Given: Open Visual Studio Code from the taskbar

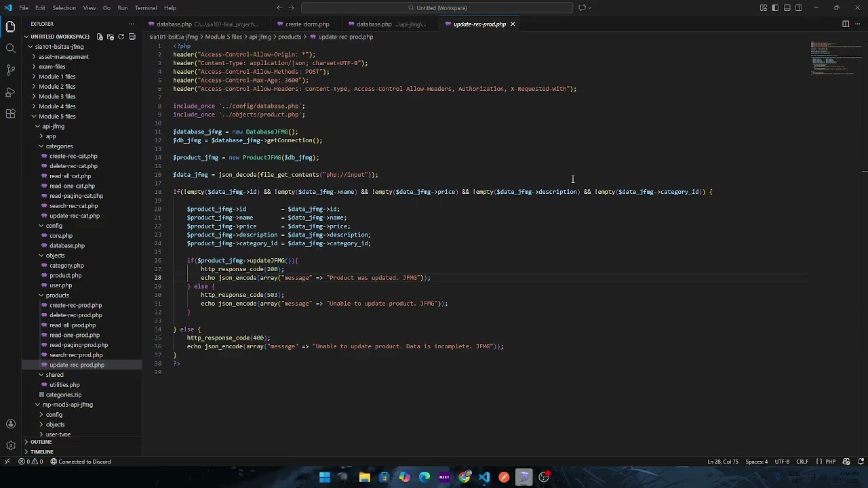Looking at the screenshot, I should (x=484, y=477).
